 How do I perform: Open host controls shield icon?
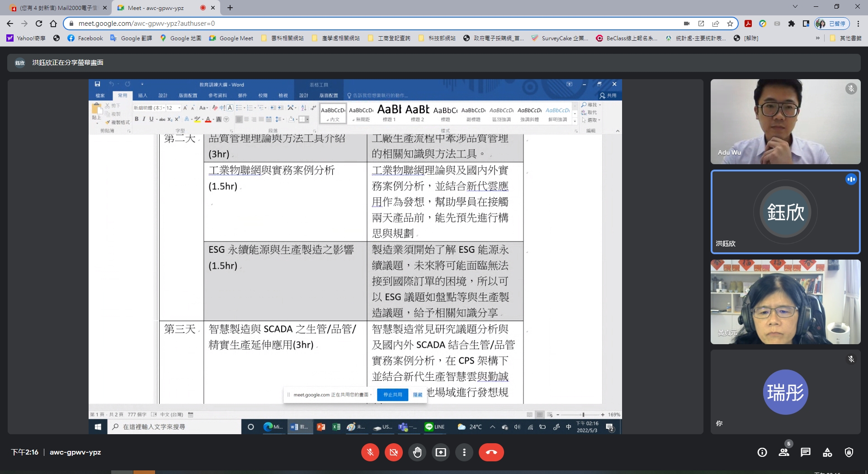tap(849, 452)
